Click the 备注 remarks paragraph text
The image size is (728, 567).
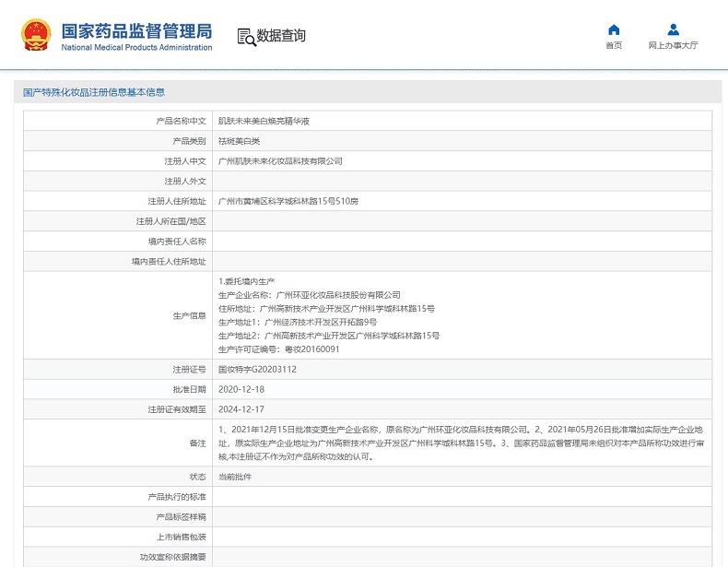click(x=461, y=443)
